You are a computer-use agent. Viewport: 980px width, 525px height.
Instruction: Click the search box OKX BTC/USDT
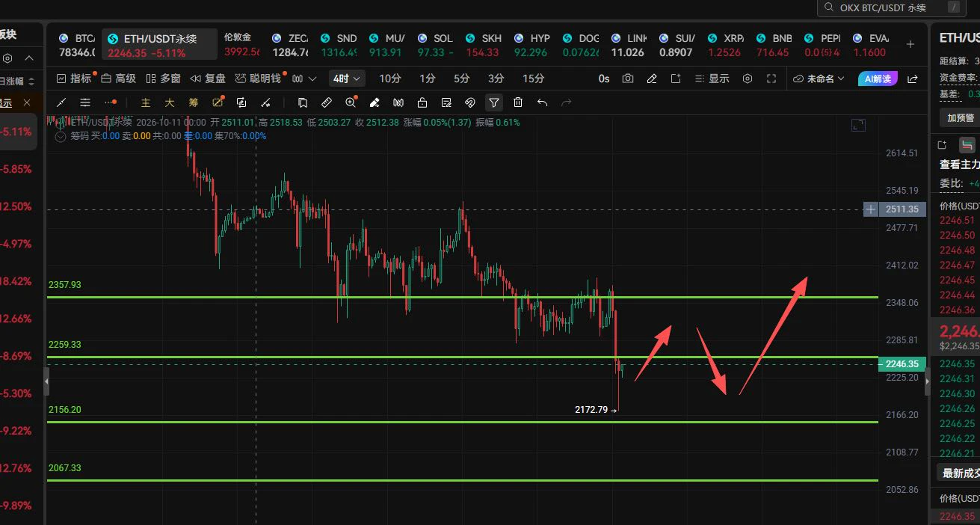click(x=890, y=7)
